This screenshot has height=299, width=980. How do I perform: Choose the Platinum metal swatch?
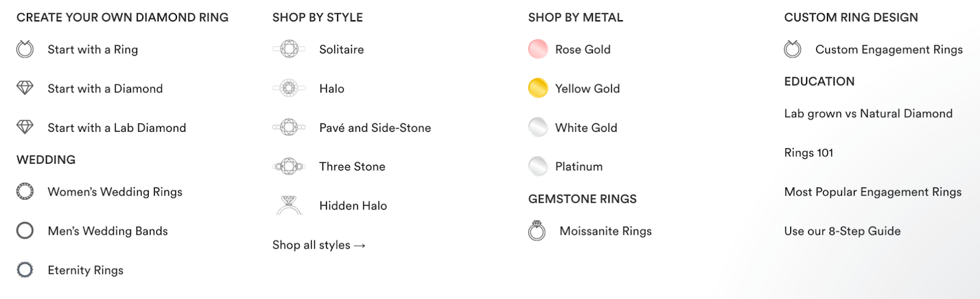538,166
